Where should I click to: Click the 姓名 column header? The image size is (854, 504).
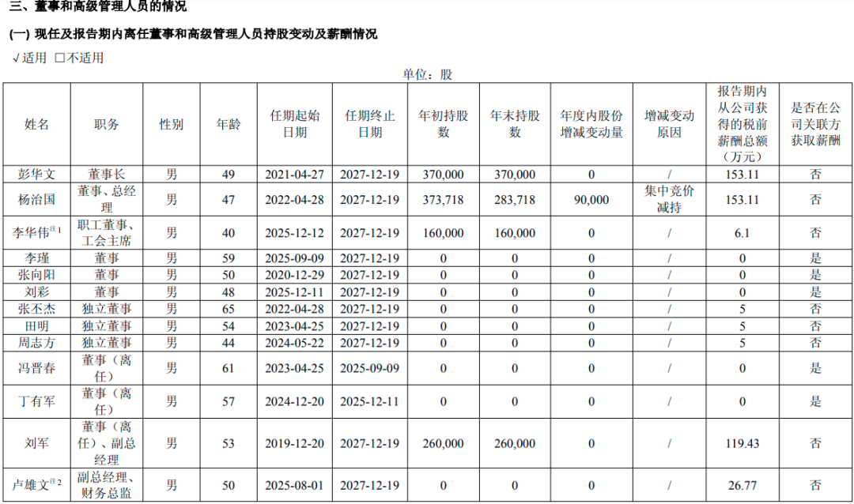click(37, 124)
